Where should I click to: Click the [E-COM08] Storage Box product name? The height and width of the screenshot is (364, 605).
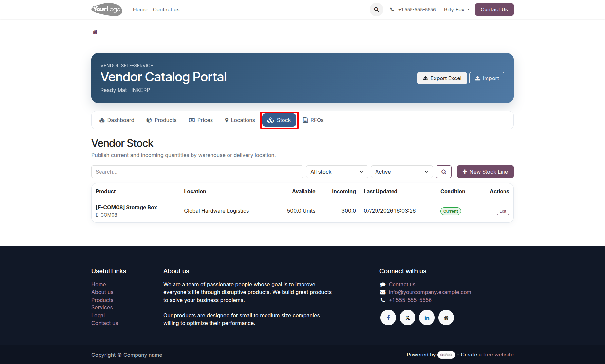coord(126,207)
